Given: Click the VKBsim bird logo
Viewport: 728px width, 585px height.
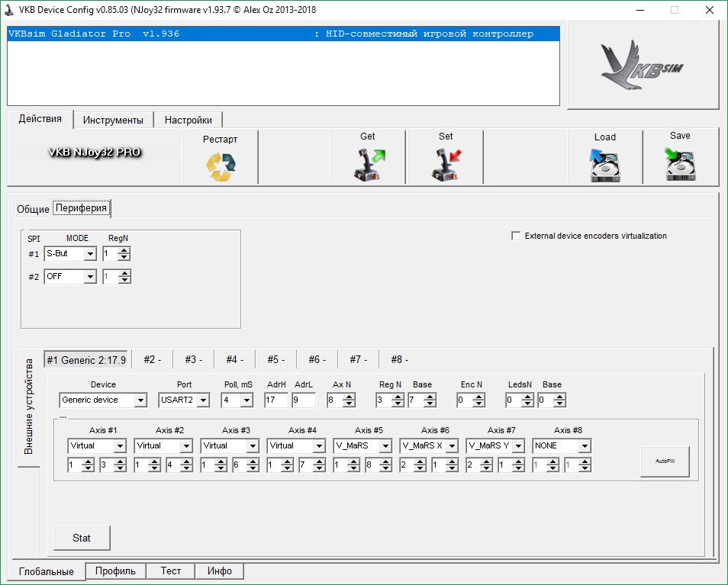Looking at the screenshot, I should click(x=643, y=65).
